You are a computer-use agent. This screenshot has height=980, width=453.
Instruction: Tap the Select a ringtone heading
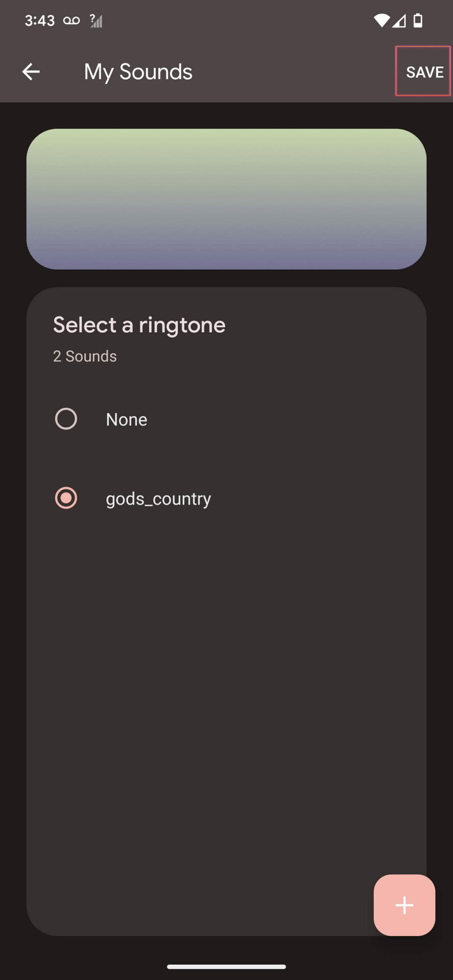139,325
